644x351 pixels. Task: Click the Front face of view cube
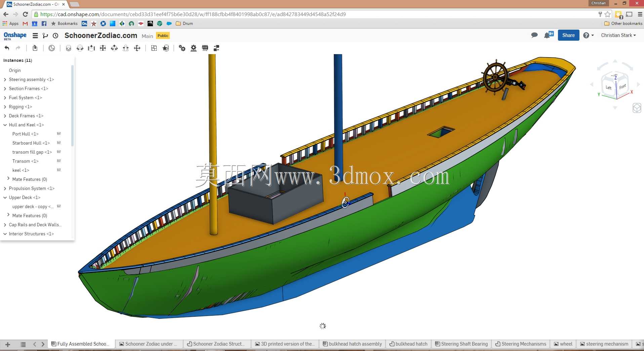click(622, 87)
